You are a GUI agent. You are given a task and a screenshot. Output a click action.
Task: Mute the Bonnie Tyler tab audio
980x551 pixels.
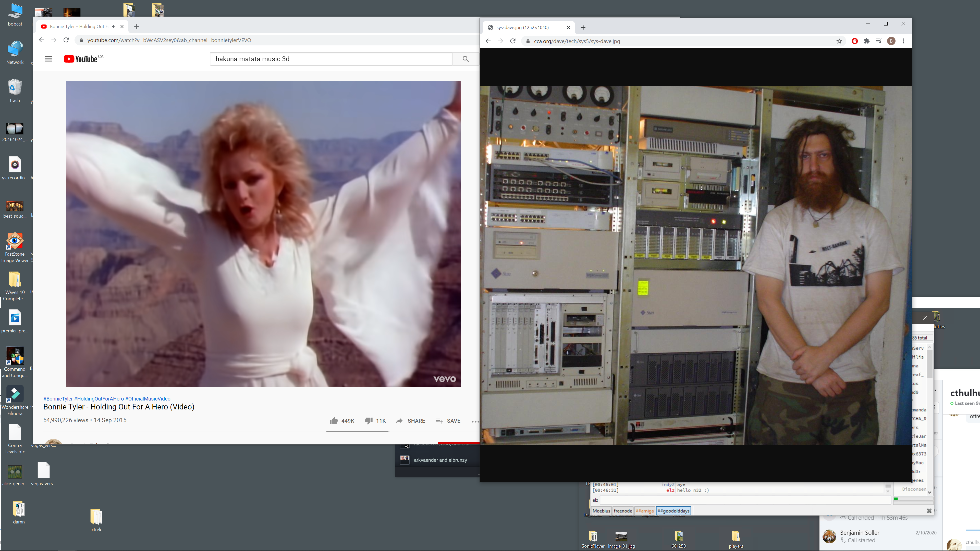[x=113, y=27]
